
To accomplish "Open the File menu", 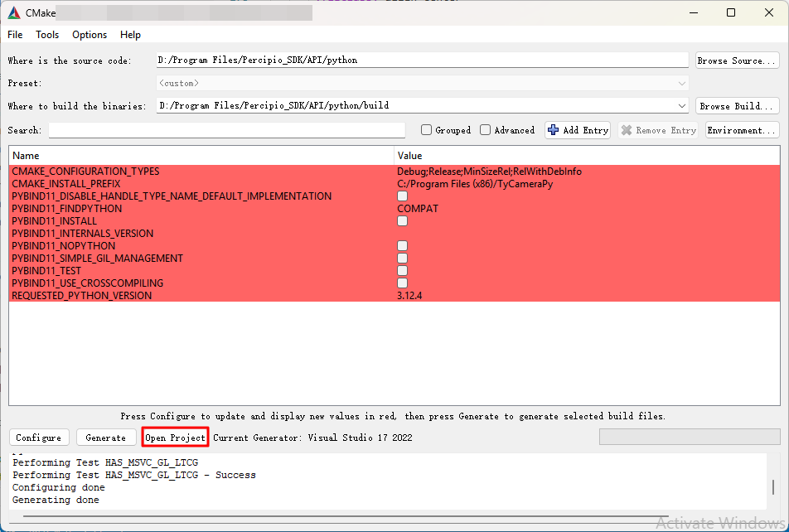I will [15, 35].
